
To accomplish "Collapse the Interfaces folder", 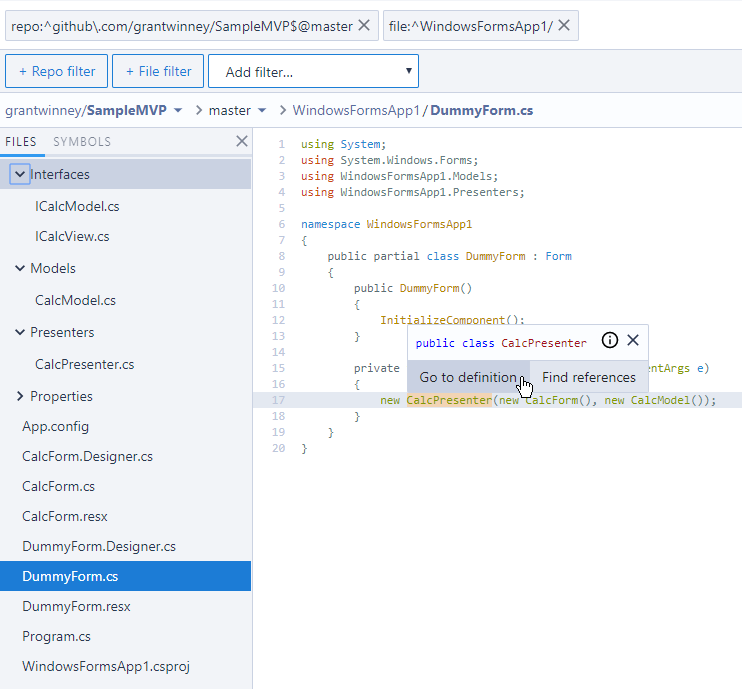I will pyautogui.click(x=20, y=174).
